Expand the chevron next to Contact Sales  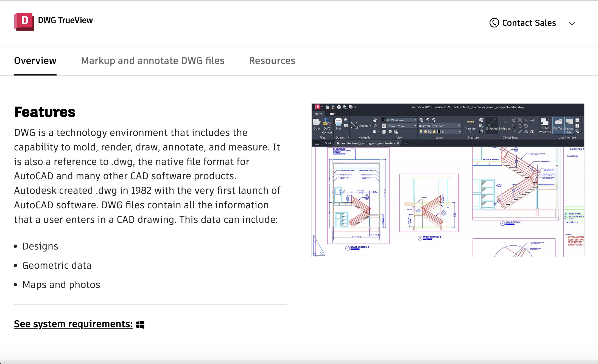(x=572, y=23)
